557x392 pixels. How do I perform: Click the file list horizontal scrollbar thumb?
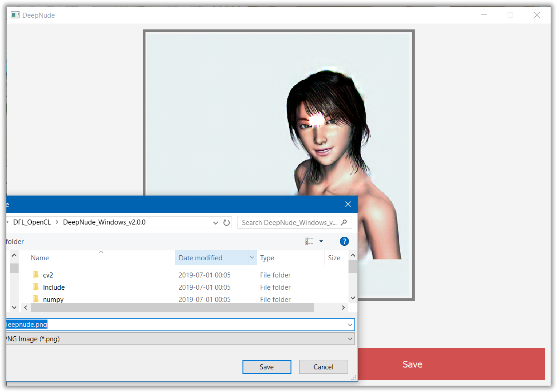point(172,307)
